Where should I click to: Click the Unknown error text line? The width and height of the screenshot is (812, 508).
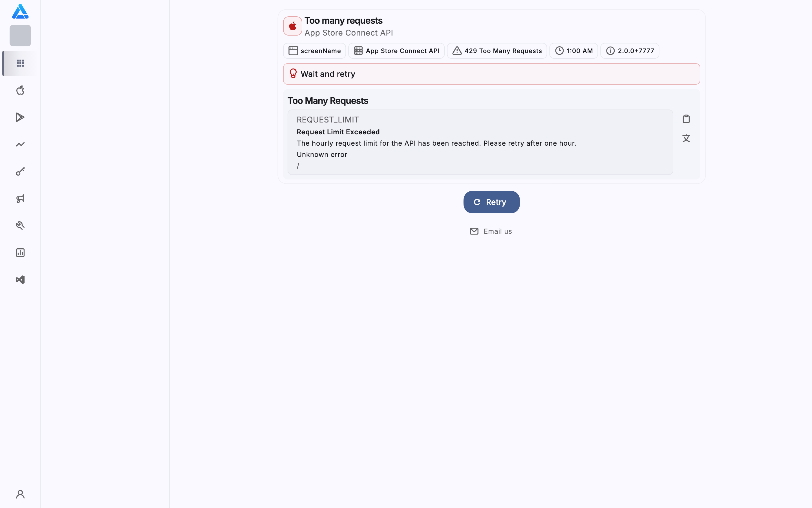click(x=322, y=155)
